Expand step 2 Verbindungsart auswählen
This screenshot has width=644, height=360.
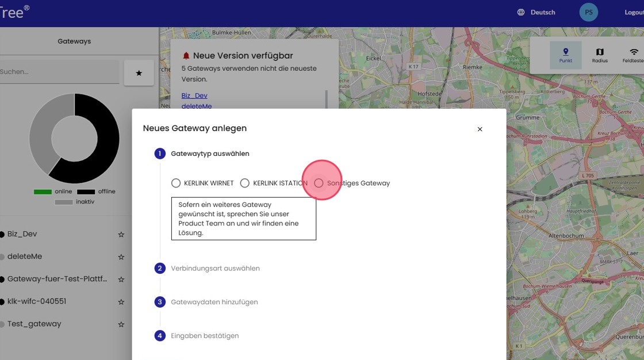click(215, 269)
